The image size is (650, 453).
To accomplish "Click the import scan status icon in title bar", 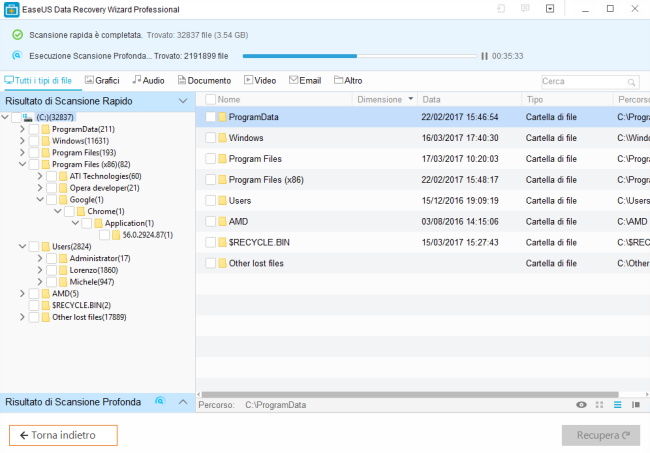I will tap(501, 9).
